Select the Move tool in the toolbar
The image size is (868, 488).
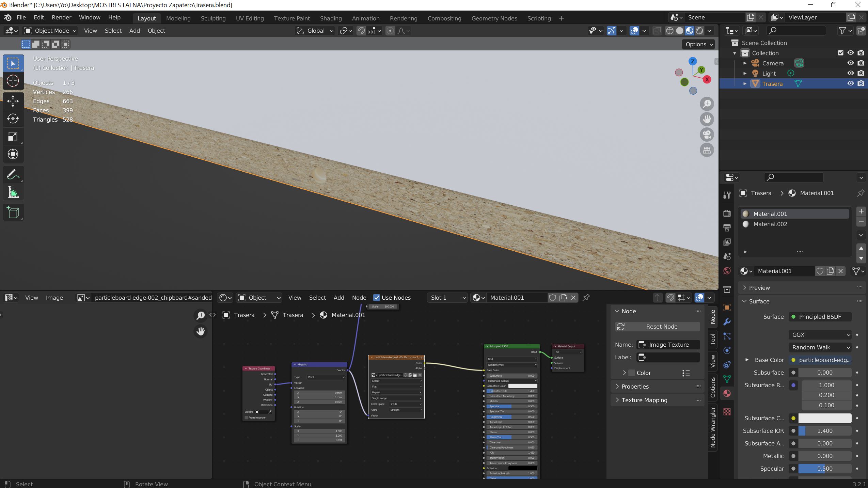point(13,101)
